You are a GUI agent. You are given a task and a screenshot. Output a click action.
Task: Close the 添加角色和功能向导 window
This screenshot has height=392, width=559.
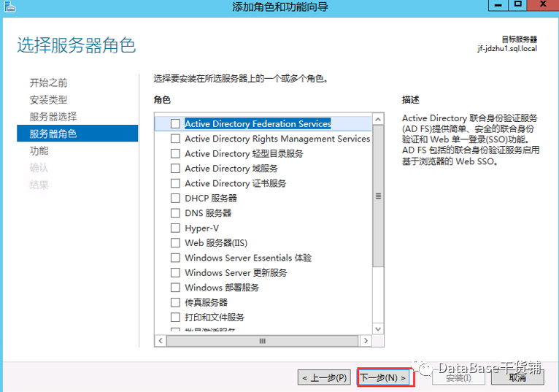coord(543,5)
